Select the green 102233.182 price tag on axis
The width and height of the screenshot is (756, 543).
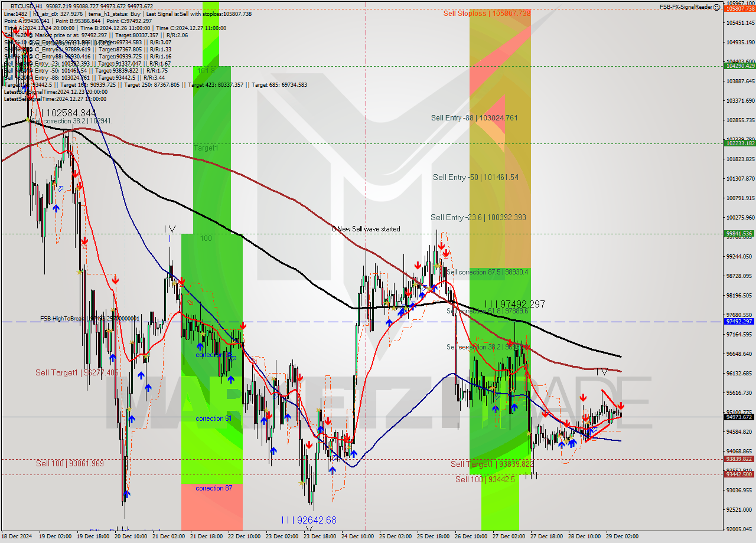[739, 143]
